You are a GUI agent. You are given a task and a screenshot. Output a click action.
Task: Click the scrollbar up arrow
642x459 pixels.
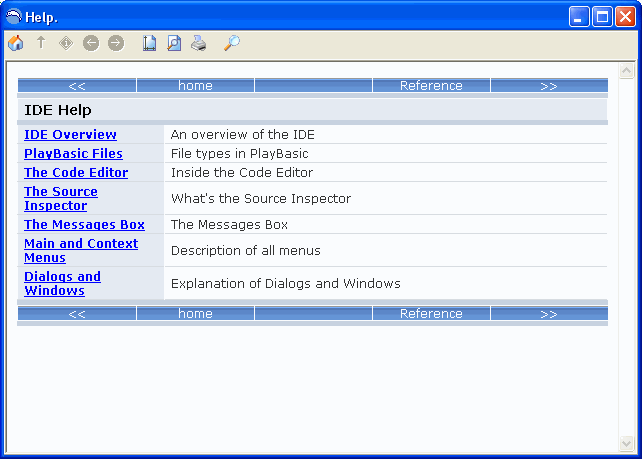click(x=626, y=71)
